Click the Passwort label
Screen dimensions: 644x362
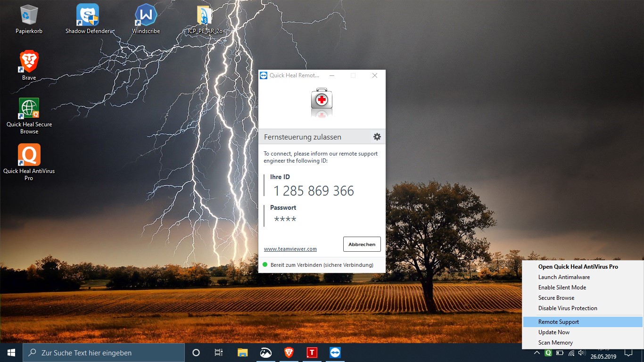tap(283, 207)
